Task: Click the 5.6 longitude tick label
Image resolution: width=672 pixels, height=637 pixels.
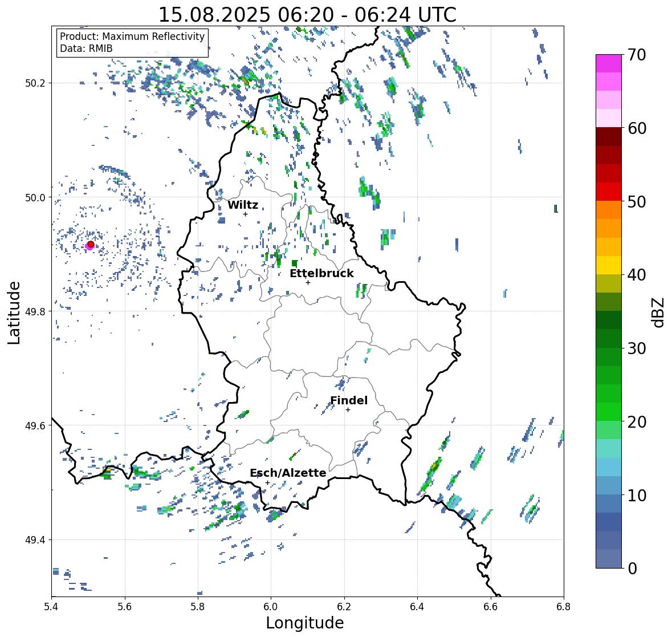Action: 125,606
